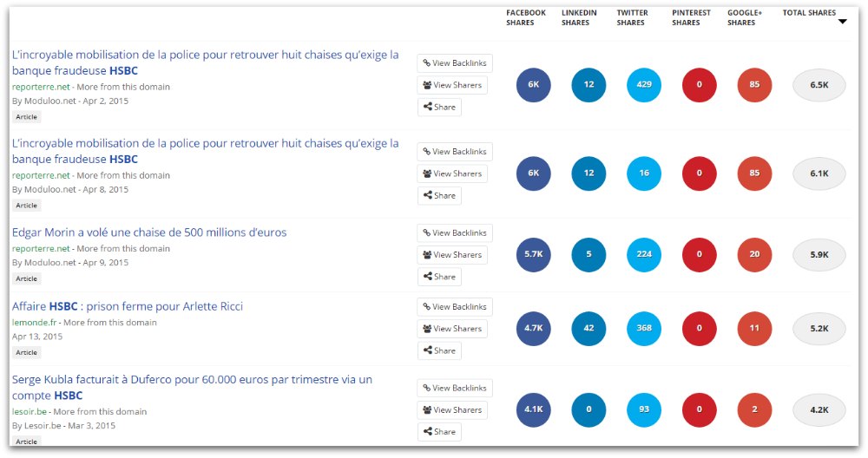Click Facebook shares circle showing 4.7K
The width and height of the screenshot is (868, 458).
pyautogui.click(x=533, y=328)
